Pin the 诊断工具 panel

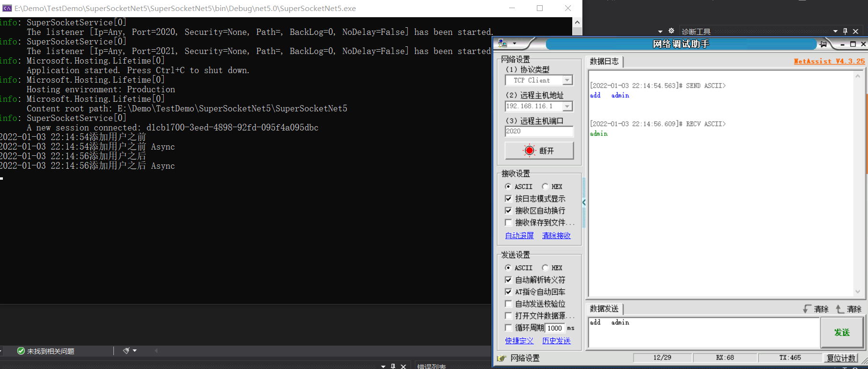pos(846,32)
